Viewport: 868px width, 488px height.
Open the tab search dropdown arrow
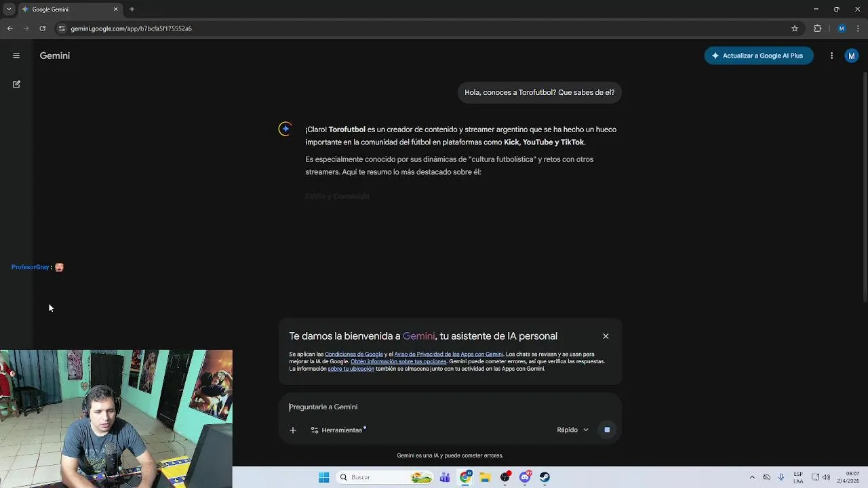(x=9, y=9)
